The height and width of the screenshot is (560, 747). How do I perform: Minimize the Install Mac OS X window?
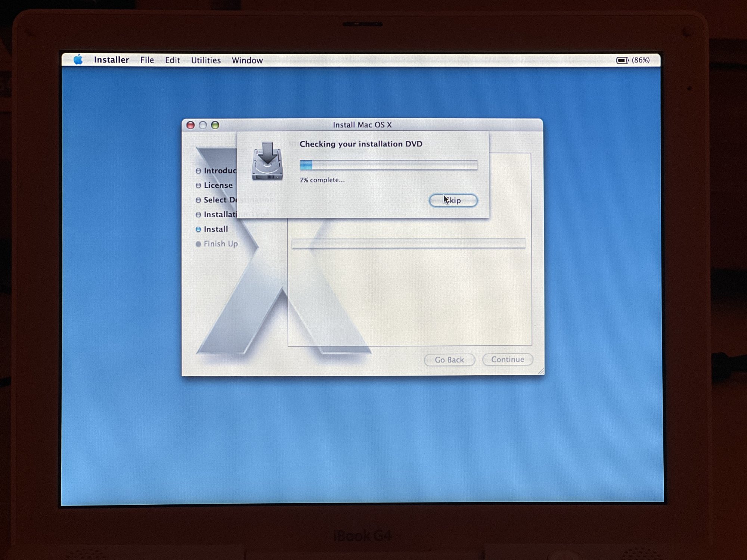click(203, 125)
